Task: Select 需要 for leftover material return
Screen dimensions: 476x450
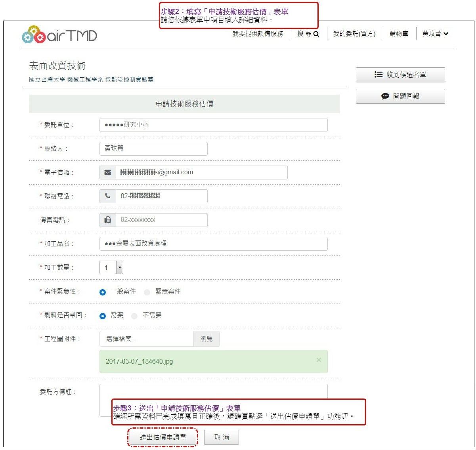Action: (103, 316)
